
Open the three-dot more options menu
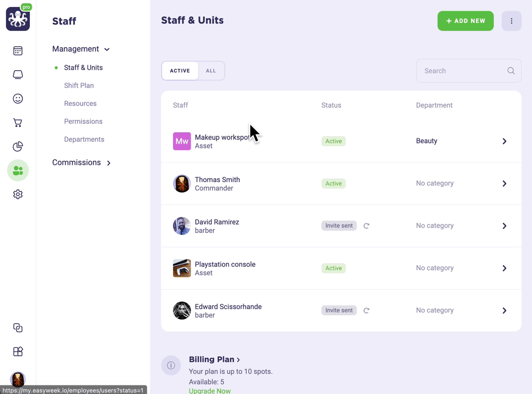(x=511, y=21)
